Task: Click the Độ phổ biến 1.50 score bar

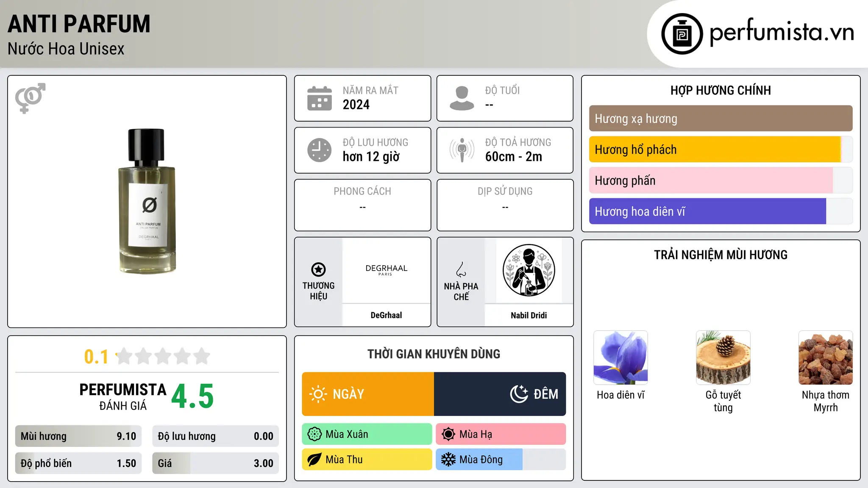Action: (x=78, y=463)
